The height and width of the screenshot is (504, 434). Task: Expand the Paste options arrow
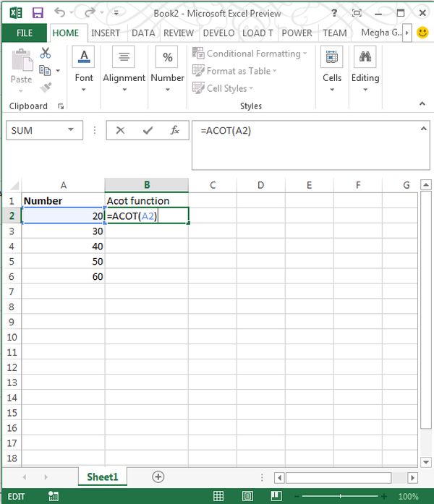pyautogui.click(x=21, y=91)
